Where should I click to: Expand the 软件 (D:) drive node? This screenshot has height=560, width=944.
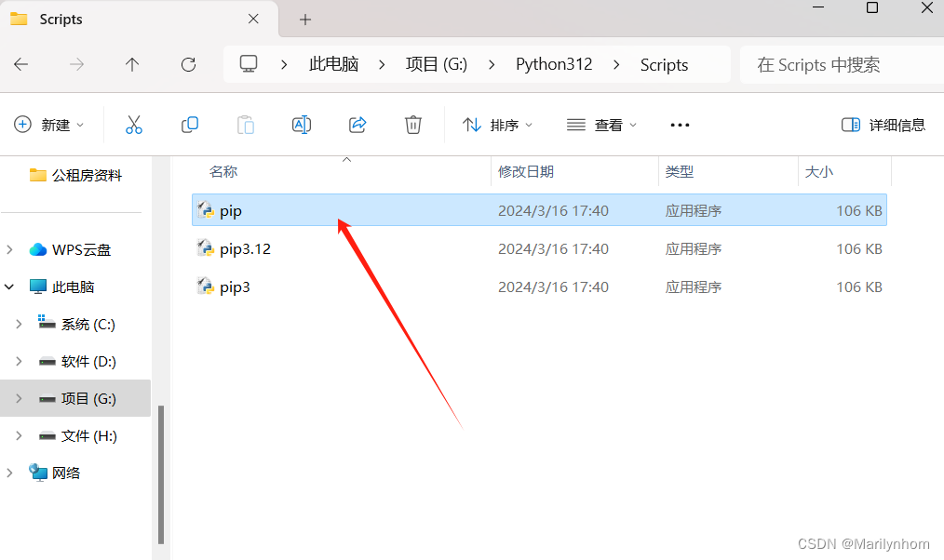pos(19,362)
